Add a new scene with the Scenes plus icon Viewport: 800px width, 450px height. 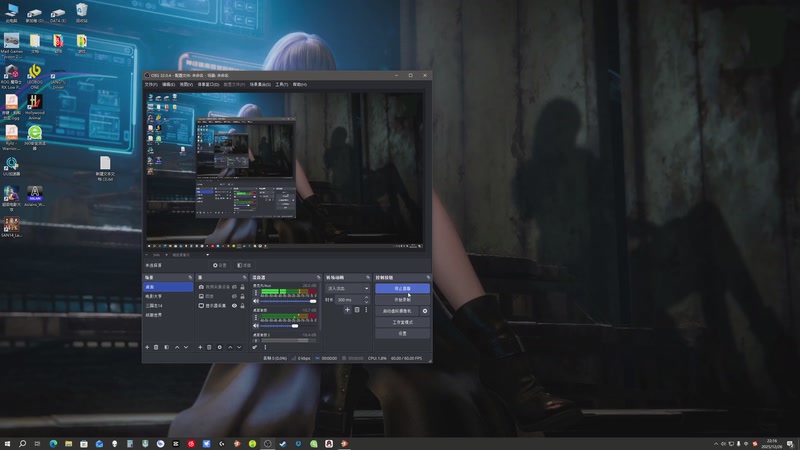(x=147, y=347)
